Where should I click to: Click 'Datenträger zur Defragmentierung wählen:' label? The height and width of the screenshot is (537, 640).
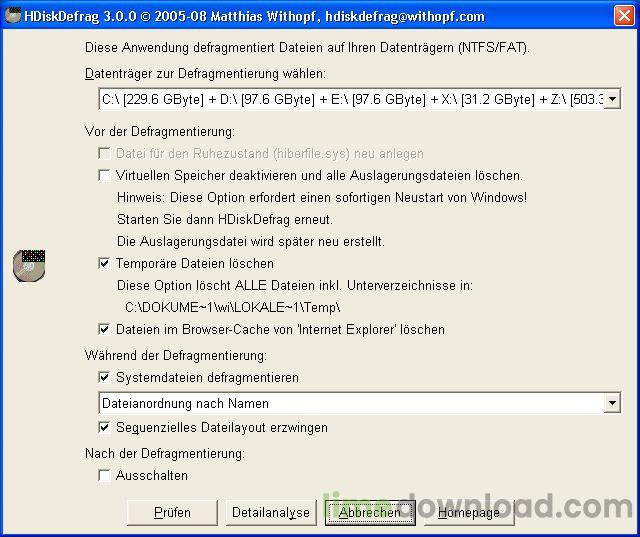(x=205, y=74)
